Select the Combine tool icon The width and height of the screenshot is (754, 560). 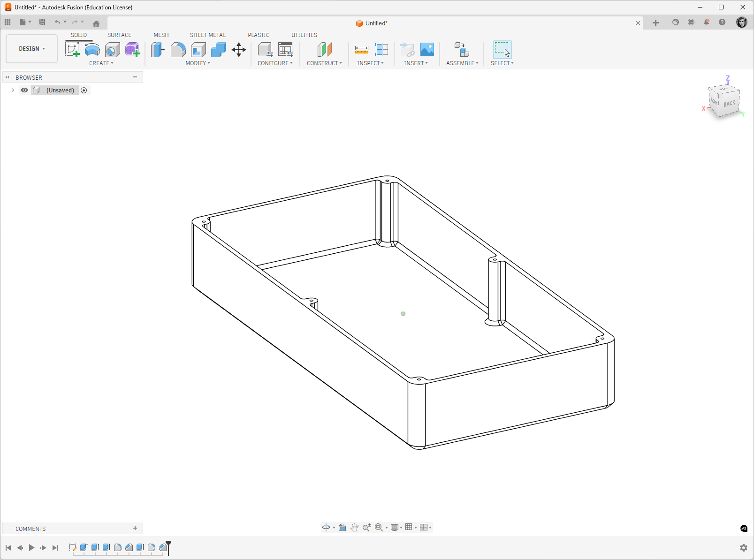(218, 49)
